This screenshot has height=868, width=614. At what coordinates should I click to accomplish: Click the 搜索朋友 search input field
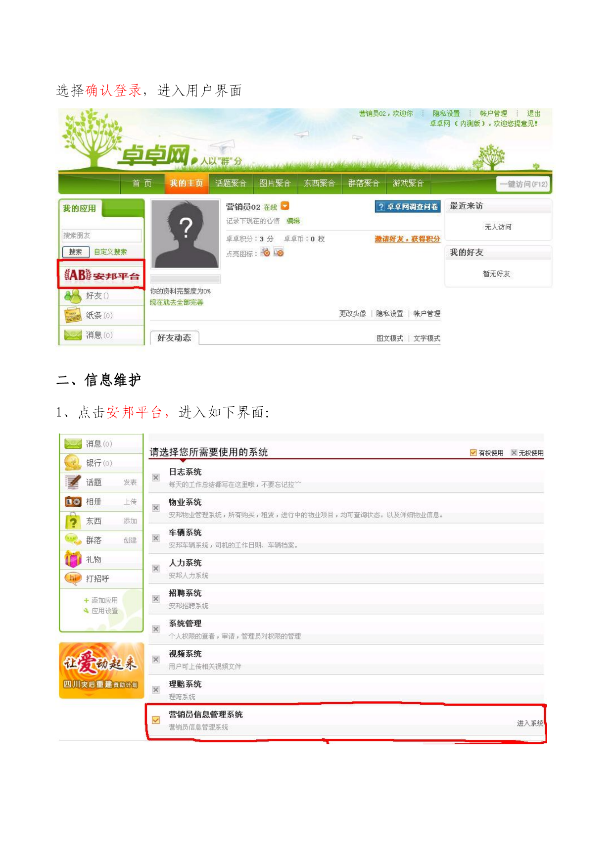tap(101, 236)
